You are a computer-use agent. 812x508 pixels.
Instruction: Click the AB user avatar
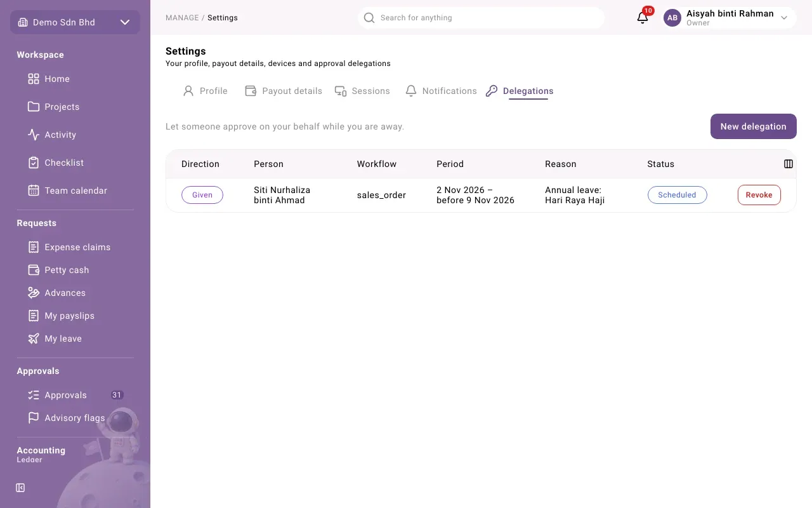[x=672, y=18]
